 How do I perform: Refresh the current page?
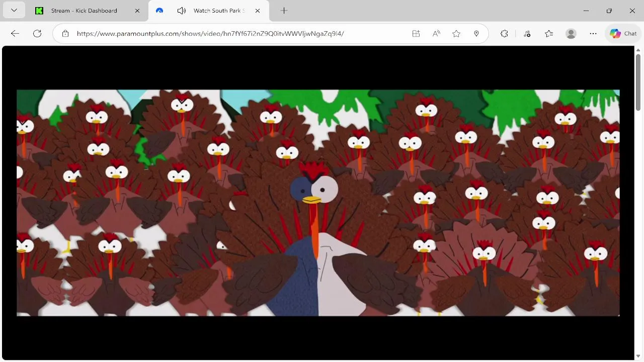click(x=37, y=34)
